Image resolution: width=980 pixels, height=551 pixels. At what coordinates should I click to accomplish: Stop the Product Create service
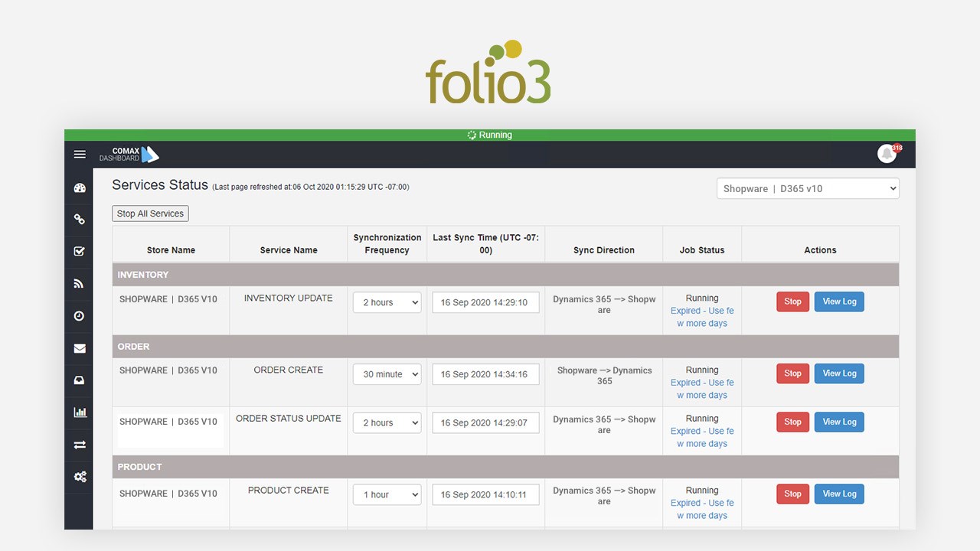tap(792, 494)
